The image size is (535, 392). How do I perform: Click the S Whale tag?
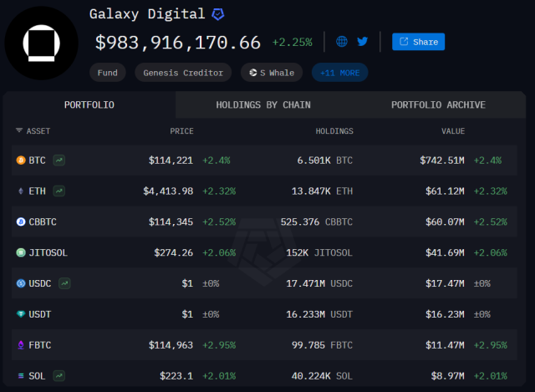273,73
